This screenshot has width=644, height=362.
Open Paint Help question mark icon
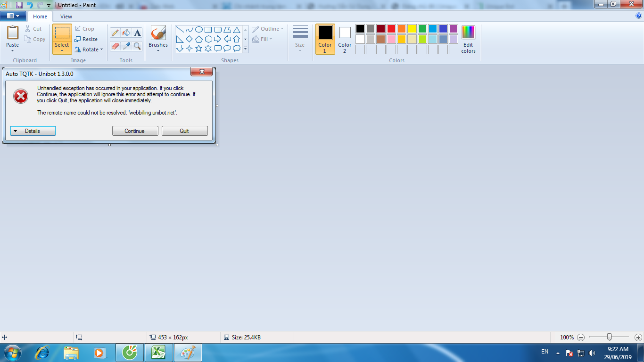pyautogui.click(x=639, y=16)
